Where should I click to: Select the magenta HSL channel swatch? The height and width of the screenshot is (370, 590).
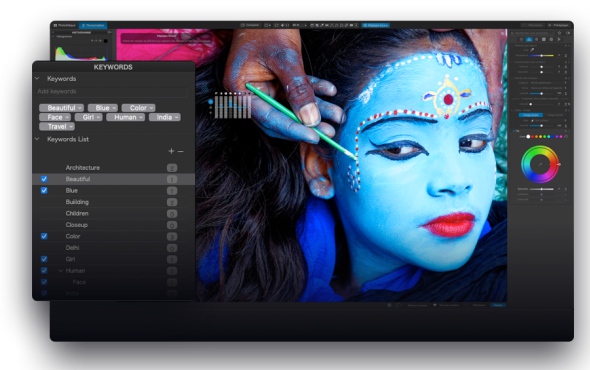coord(561,137)
